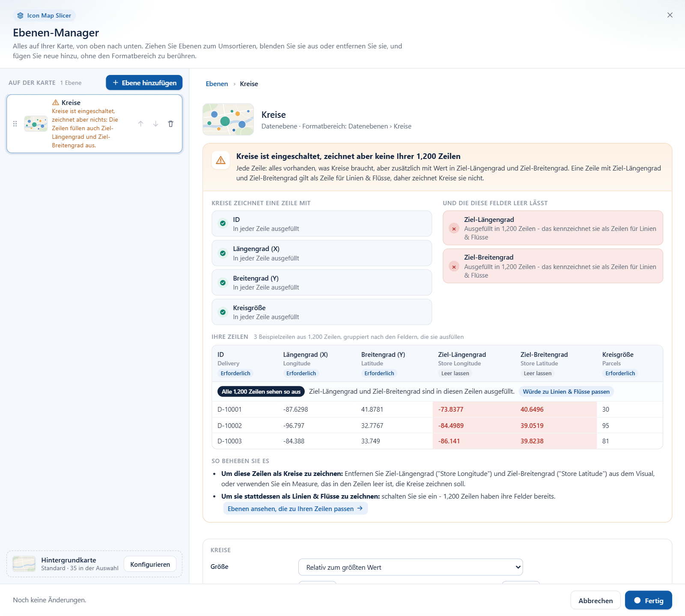Click the Kreisgröße value 81
685x616 pixels.
pyautogui.click(x=605, y=441)
